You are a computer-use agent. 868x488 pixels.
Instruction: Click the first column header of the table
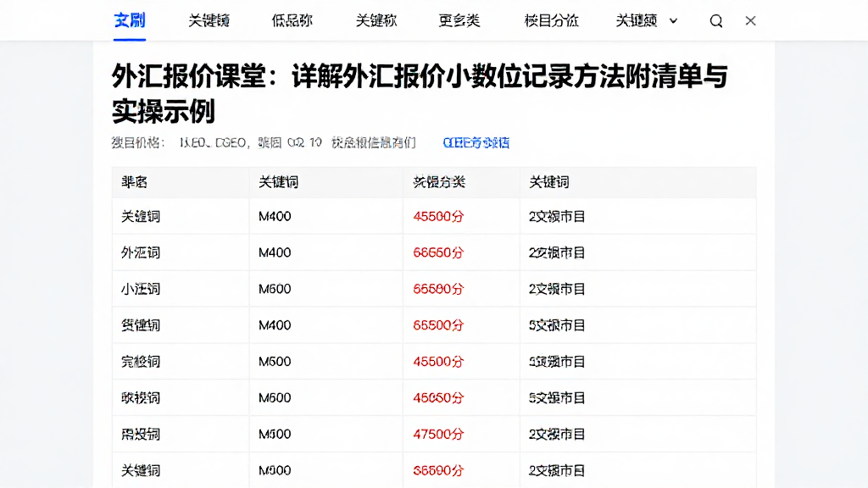point(134,182)
